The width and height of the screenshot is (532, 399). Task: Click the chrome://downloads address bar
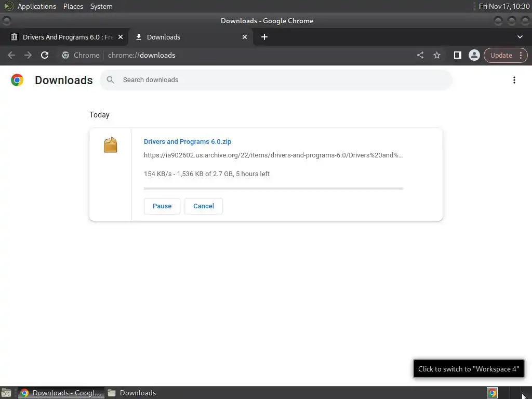coord(141,55)
